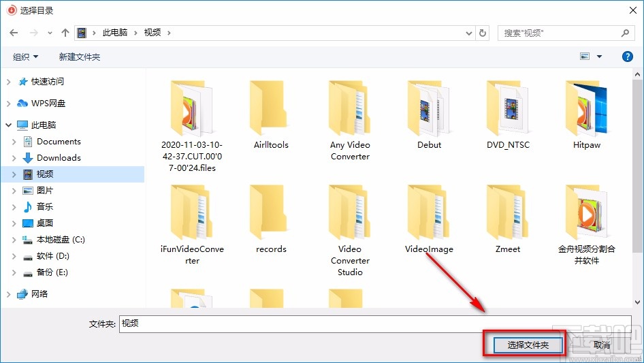Confirm with 选择文件夹 button
The image size is (644, 363).
tap(528, 345)
